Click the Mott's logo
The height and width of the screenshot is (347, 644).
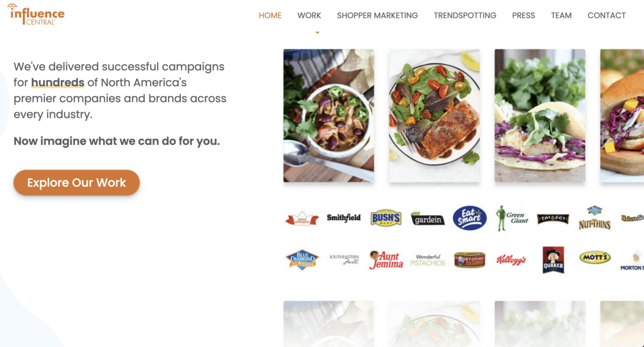595,258
